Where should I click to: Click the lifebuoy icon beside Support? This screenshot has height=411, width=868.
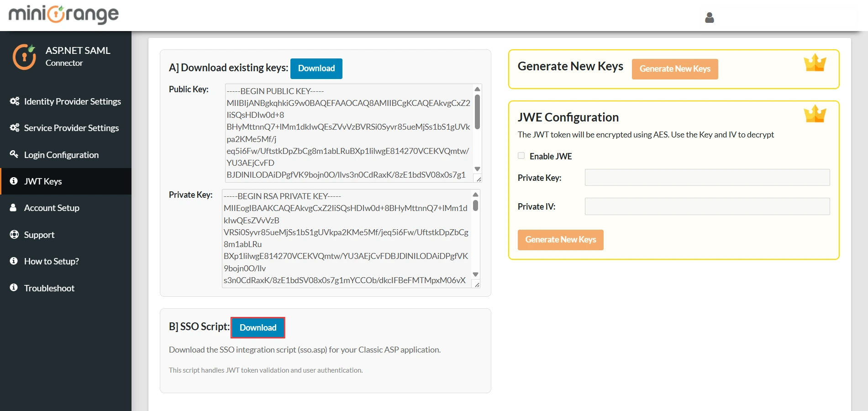[x=14, y=234]
